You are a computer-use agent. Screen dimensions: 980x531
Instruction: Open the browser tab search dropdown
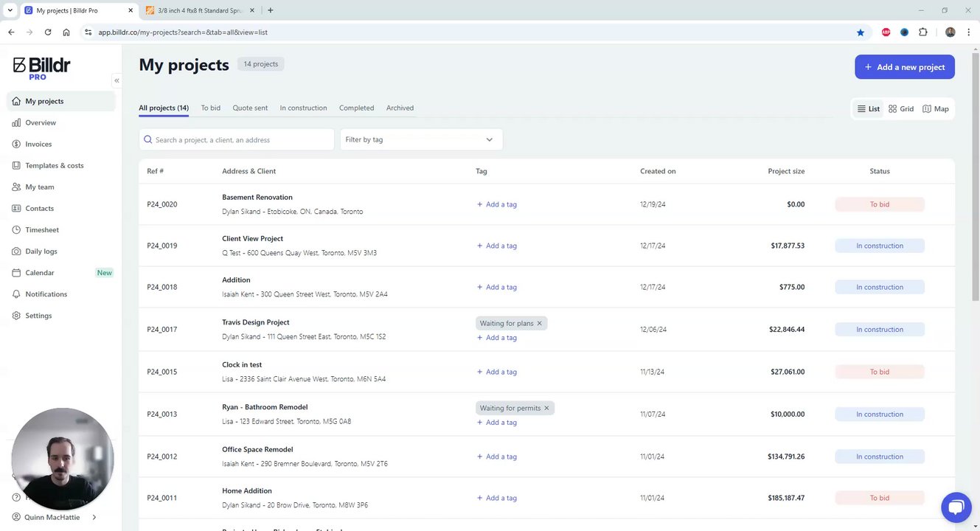click(10, 10)
